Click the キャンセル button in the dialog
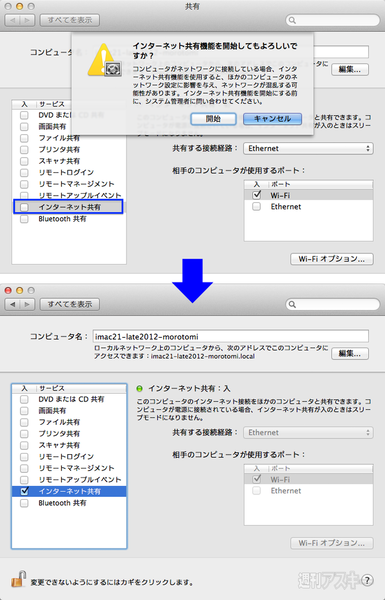 (272, 119)
